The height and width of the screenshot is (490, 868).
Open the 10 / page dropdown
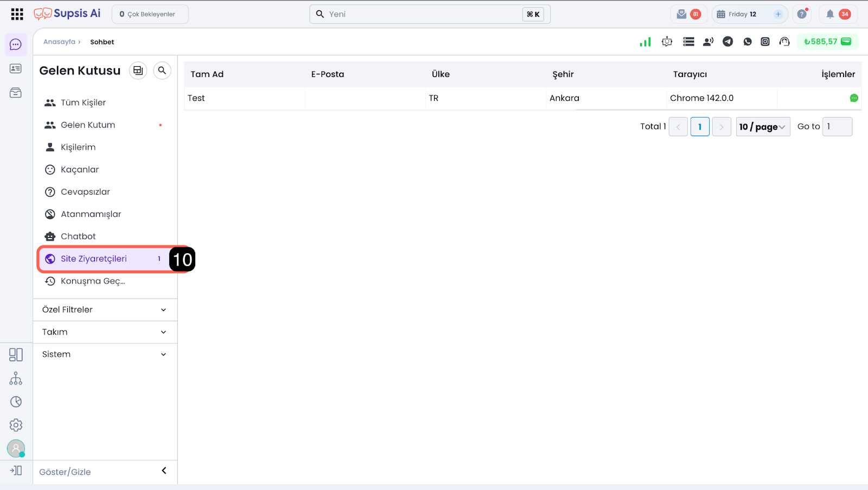point(762,127)
